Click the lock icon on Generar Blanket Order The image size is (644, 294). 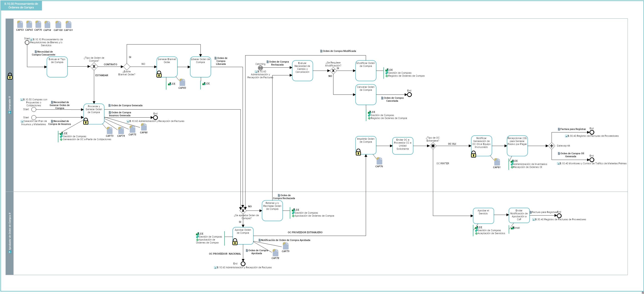tap(159, 74)
